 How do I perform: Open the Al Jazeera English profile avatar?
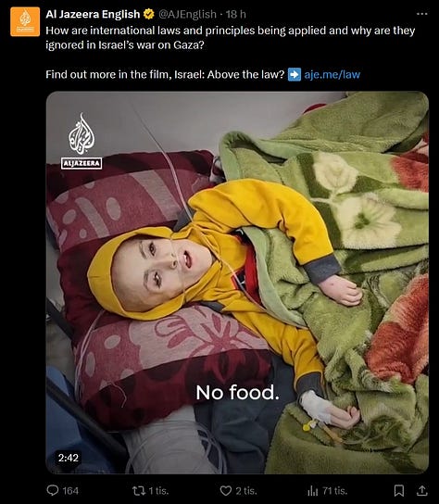25,21
